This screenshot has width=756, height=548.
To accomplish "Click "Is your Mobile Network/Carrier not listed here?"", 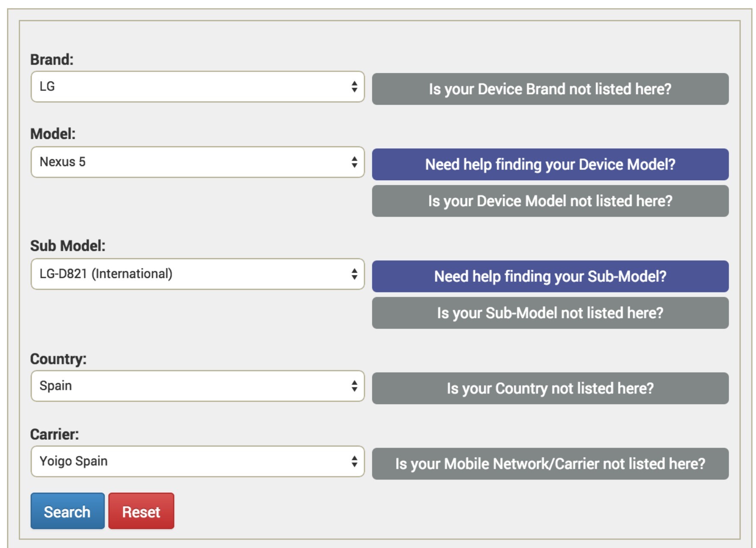I will 550,464.
